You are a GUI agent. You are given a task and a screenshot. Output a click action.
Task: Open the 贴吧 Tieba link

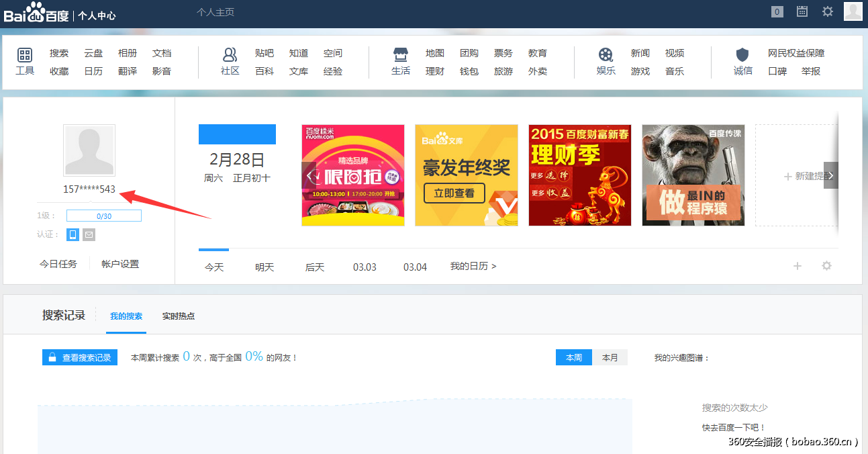point(264,53)
